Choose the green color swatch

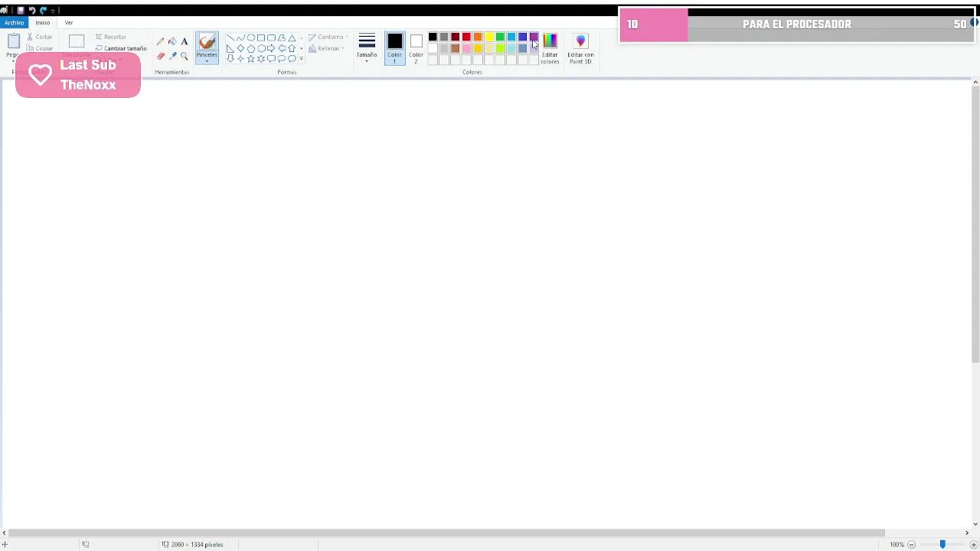[x=500, y=37]
